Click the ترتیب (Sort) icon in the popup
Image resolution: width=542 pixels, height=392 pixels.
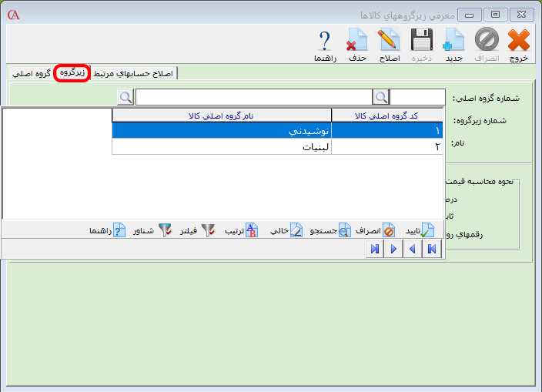pyautogui.click(x=241, y=230)
